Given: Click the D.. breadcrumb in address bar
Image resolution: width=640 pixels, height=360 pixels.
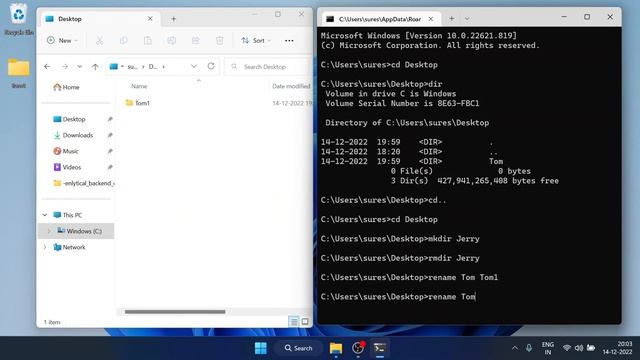Looking at the screenshot, I should (x=153, y=67).
